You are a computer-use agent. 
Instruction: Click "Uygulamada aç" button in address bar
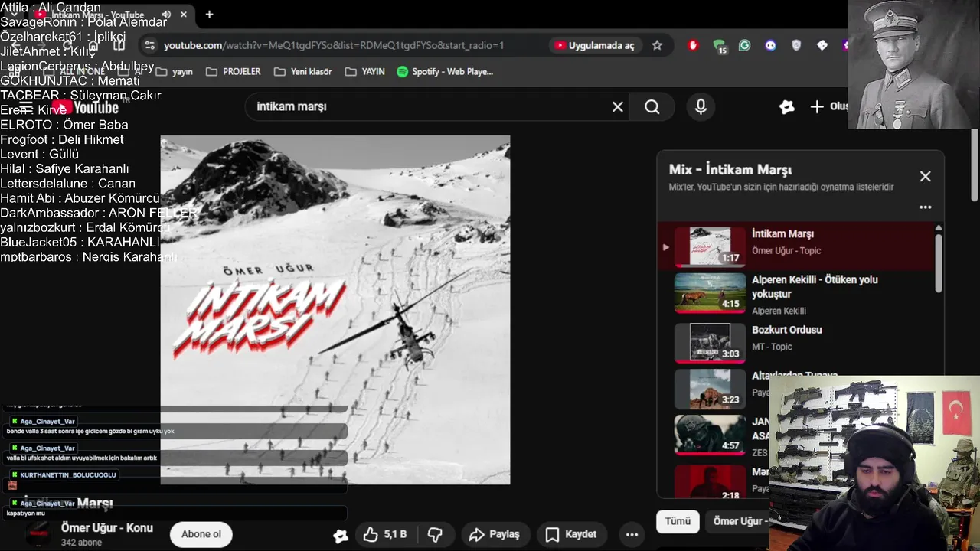(595, 45)
